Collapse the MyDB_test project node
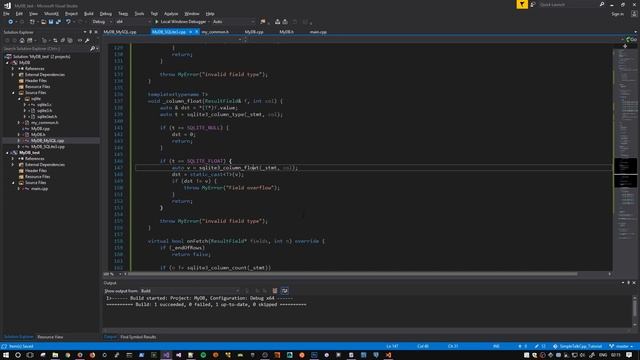Screen dimensions: 640x360 click(x=7, y=153)
